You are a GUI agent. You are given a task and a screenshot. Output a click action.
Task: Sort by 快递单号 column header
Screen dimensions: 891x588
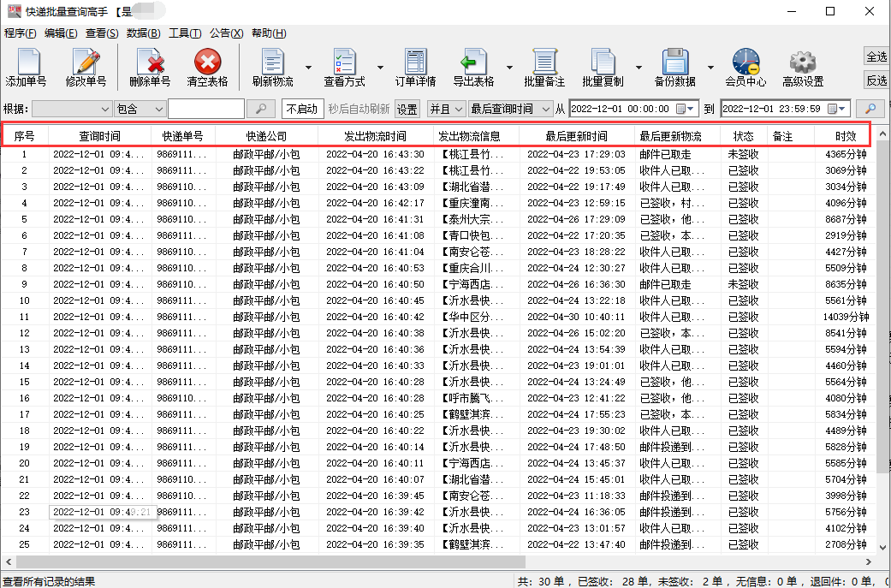[x=183, y=136]
